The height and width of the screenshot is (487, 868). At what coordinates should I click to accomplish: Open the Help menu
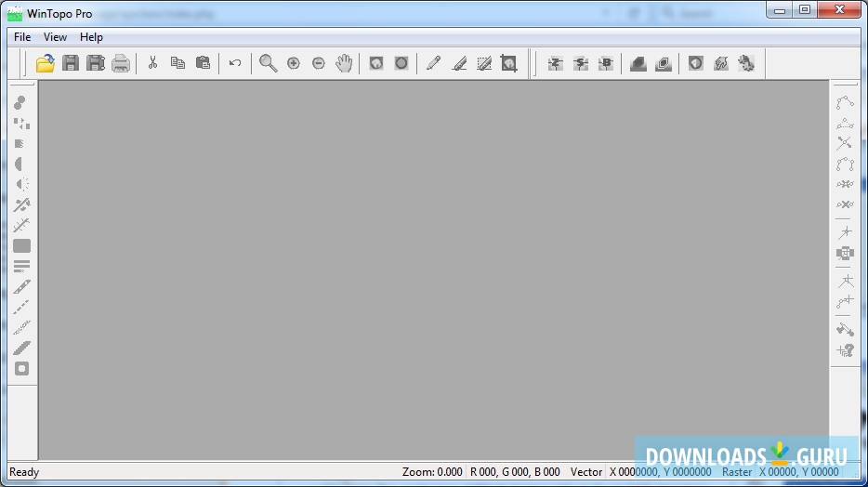pos(91,37)
